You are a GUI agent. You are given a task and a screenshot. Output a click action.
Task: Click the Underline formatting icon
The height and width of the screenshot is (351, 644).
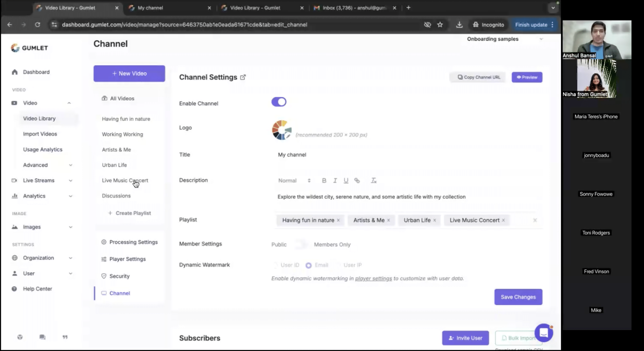coord(346,180)
